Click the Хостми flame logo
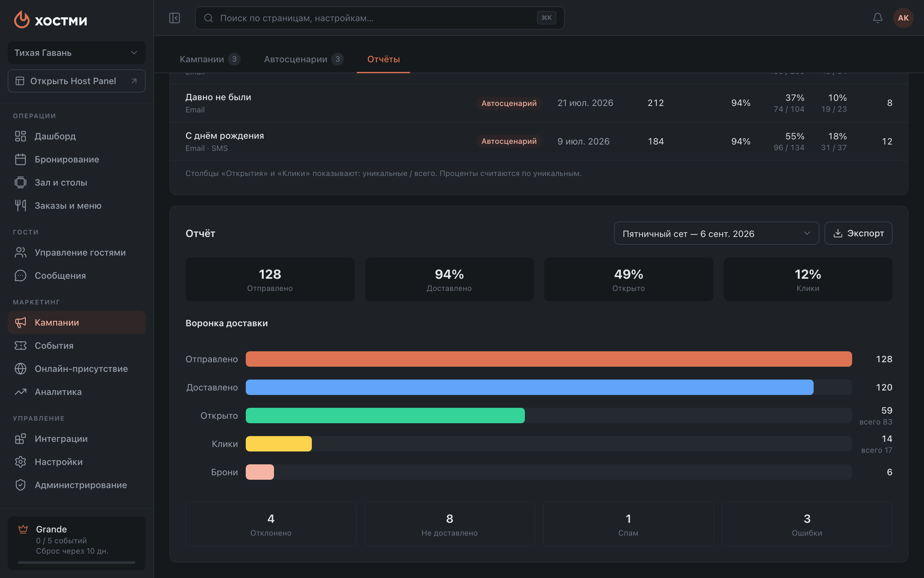 pos(22,20)
